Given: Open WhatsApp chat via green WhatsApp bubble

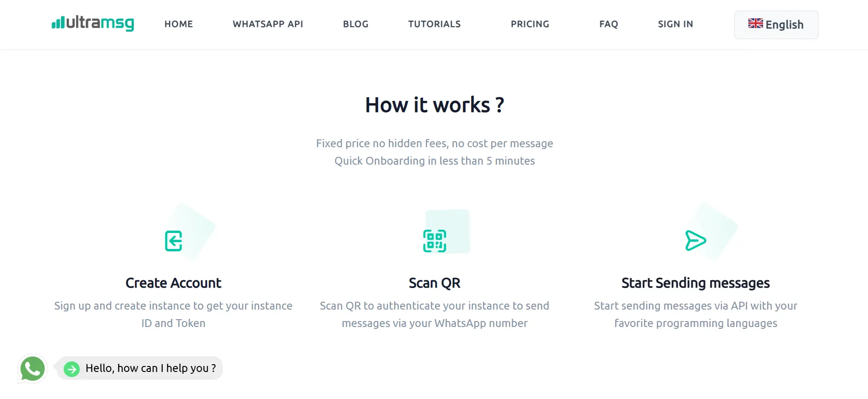Looking at the screenshot, I should coord(32,368).
